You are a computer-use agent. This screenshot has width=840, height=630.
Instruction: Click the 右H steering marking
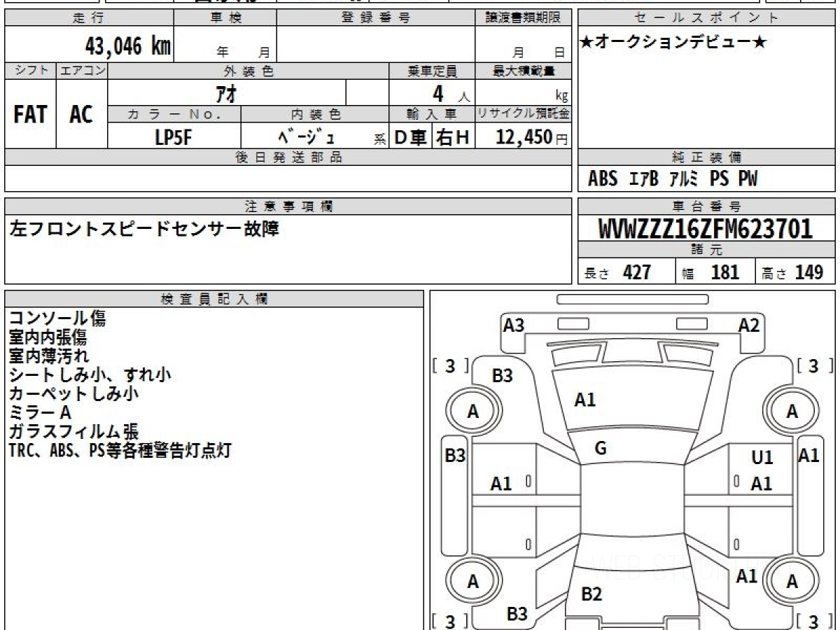tap(453, 137)
